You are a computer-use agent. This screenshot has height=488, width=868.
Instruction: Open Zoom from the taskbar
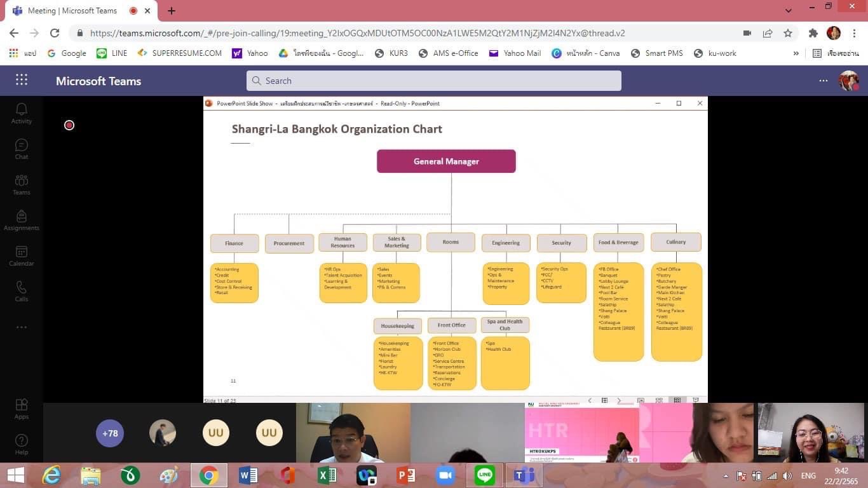pyautogui.click(x=445, y=475)
